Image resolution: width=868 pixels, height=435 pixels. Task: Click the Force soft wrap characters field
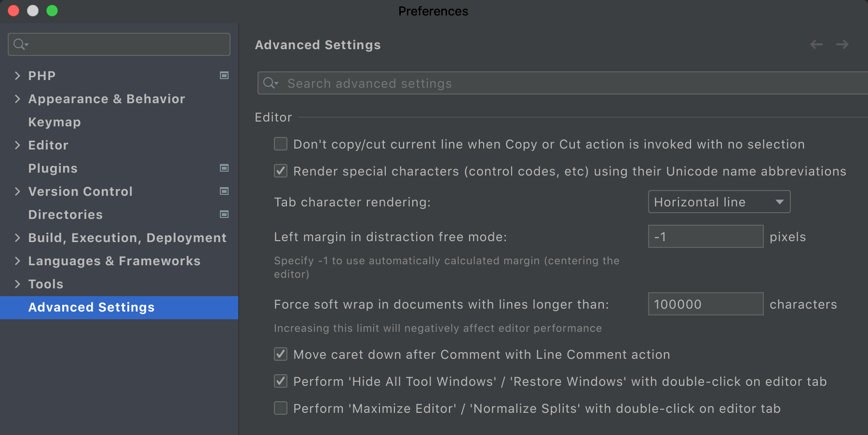pyautogui.click(x=705, y=304)
